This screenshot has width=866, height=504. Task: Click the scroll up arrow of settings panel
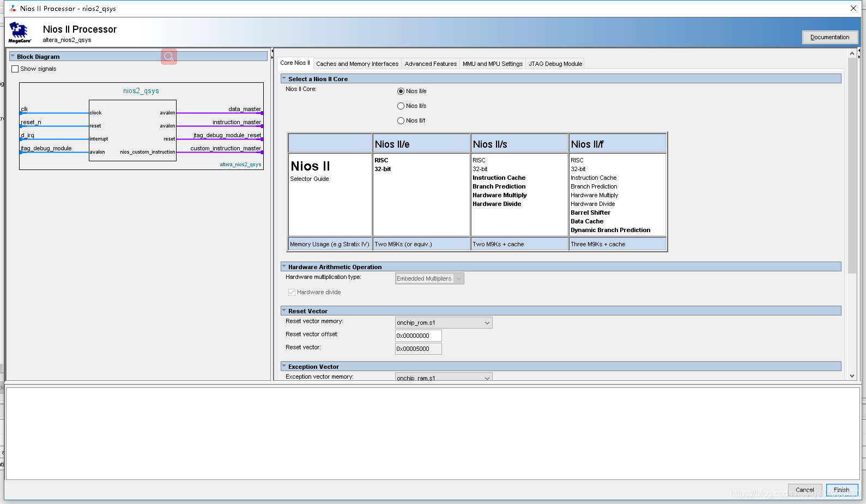tap(852, 53)
